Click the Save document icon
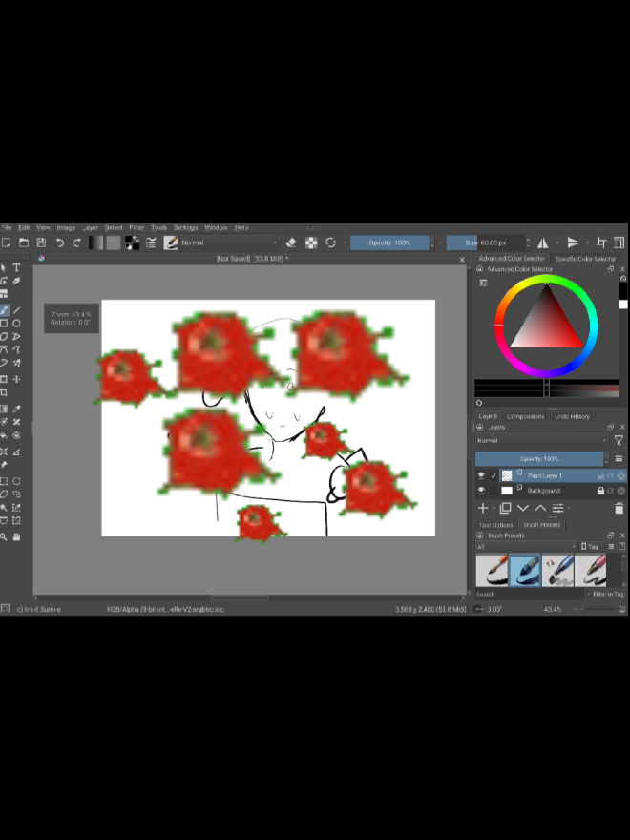Image resolution: width=630 pixels, height=840 pixels. [x=41, y=242]
